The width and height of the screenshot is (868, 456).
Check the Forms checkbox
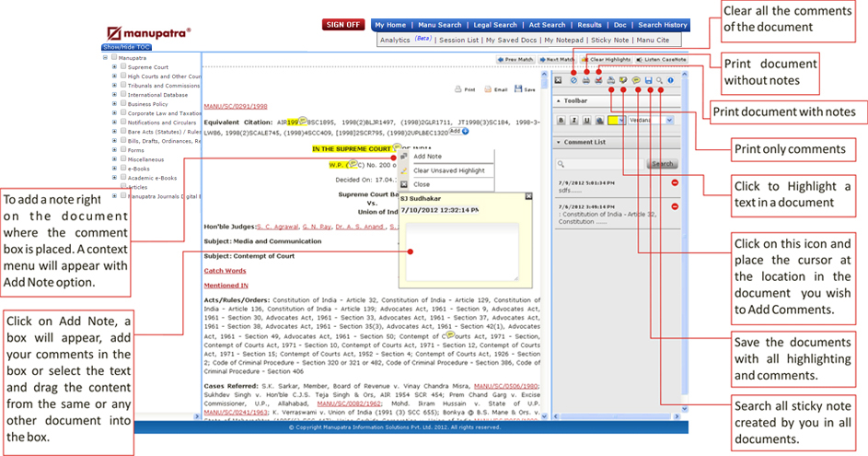tap(123, 149)
